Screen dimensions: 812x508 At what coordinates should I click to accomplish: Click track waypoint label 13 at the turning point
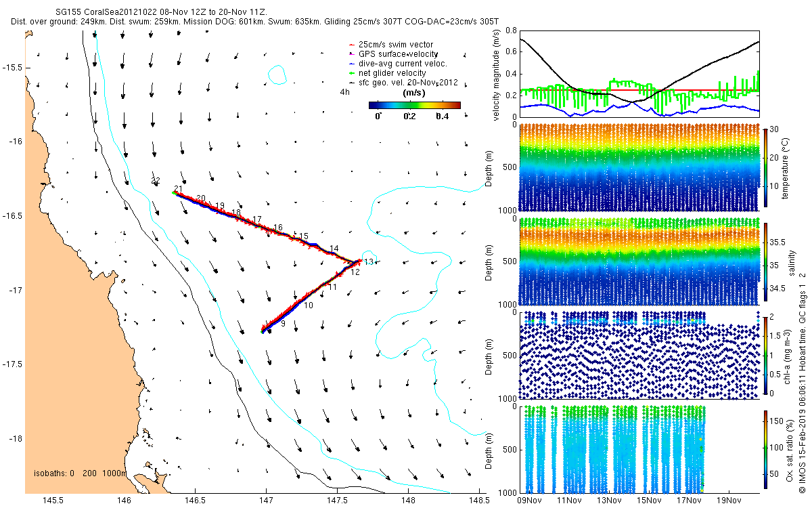click(368, 261)
